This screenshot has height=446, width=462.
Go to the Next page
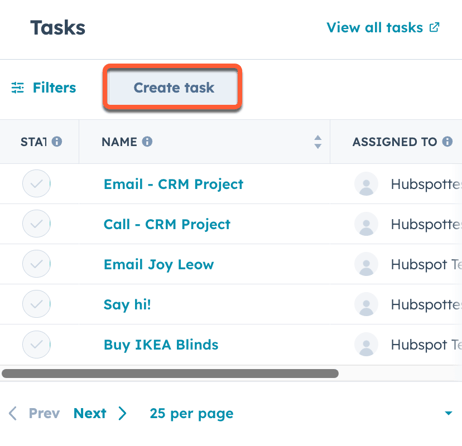(90, 413)
